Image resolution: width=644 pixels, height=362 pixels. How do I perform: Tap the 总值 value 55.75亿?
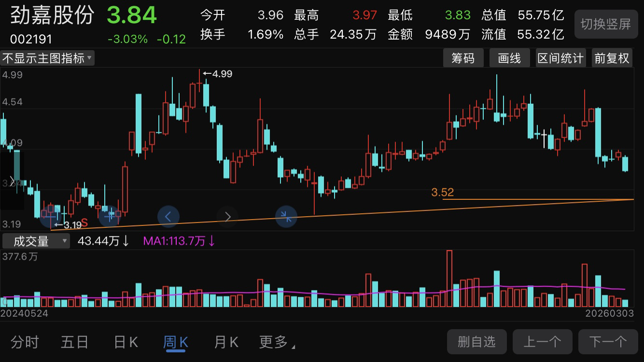[x=541, y=15]
